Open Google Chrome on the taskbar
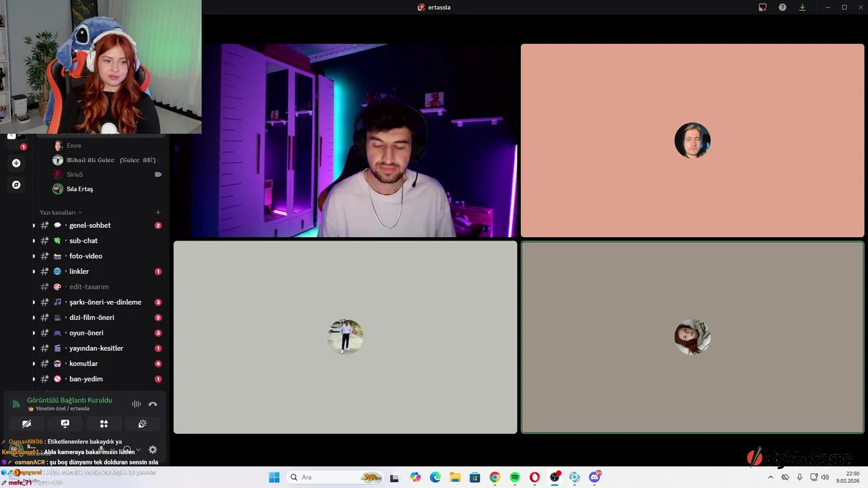This screenshot has height=488, width=868. point(495,477)
